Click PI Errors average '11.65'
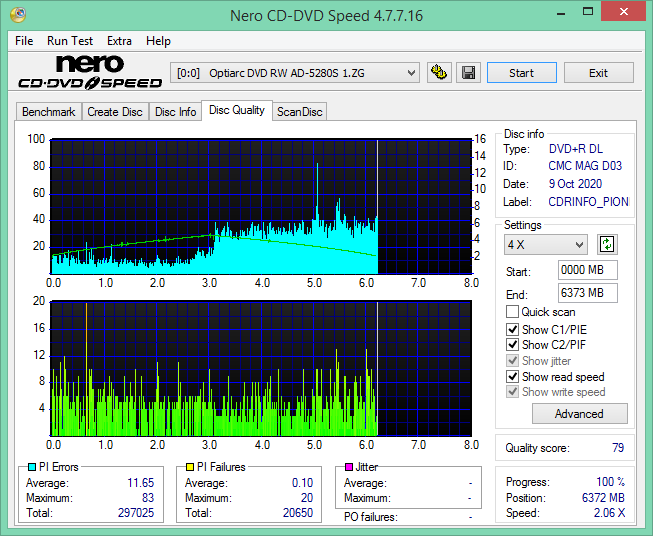This screenshot has width=653, height=536. coord(141,482)
